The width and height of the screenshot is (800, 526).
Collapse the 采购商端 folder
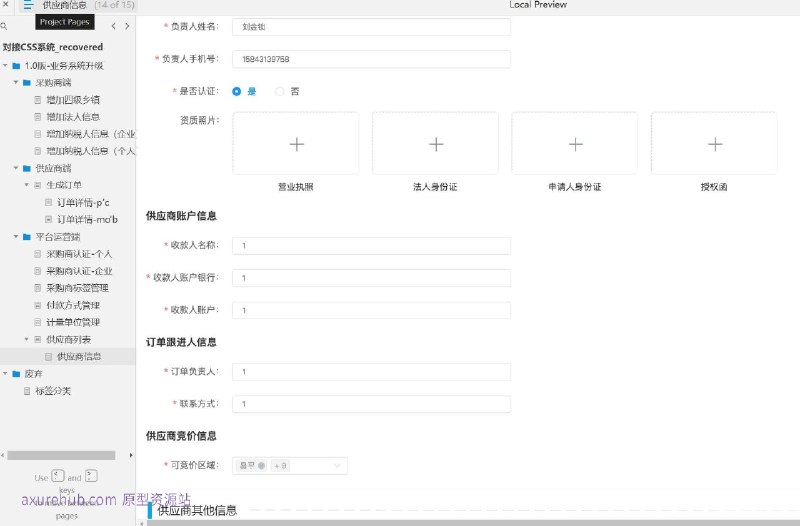point(16,82)
